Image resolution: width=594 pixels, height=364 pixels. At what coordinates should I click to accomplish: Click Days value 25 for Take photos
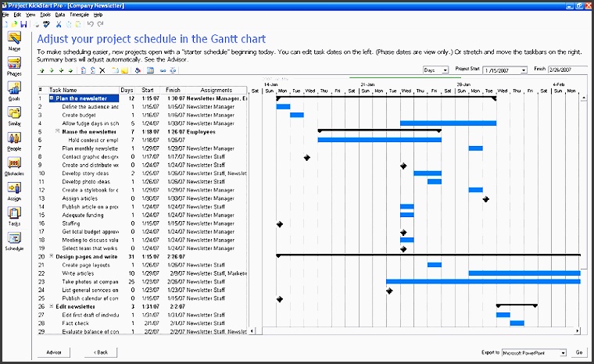pos(131,282)
